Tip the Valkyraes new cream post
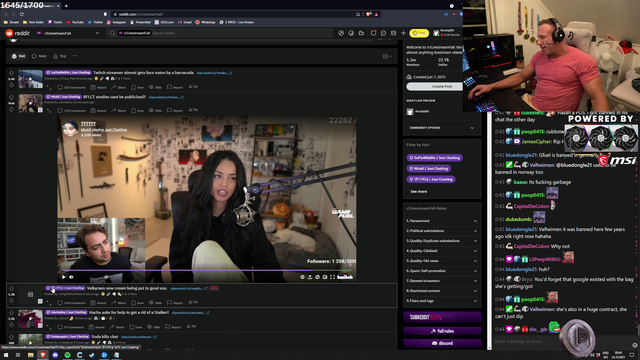The height and width of the screenshot is (360, 640). 193,302
